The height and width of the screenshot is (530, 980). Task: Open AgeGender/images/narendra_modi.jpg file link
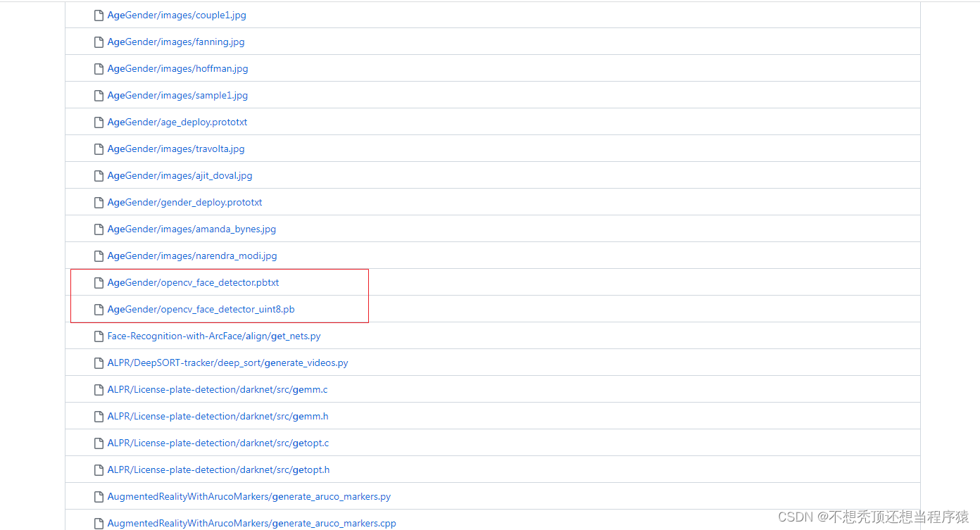point(192,255)
